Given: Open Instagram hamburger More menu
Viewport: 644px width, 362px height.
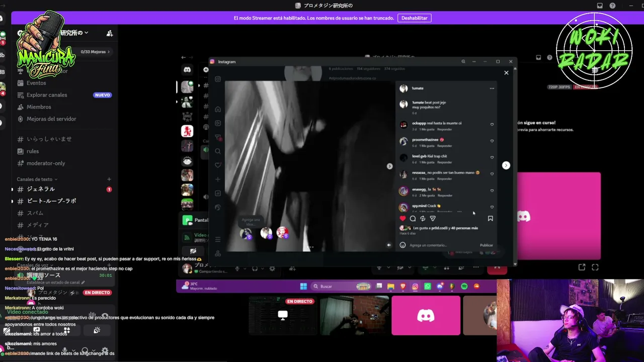Looking at the screenshot, I should [x=218, y=239].
